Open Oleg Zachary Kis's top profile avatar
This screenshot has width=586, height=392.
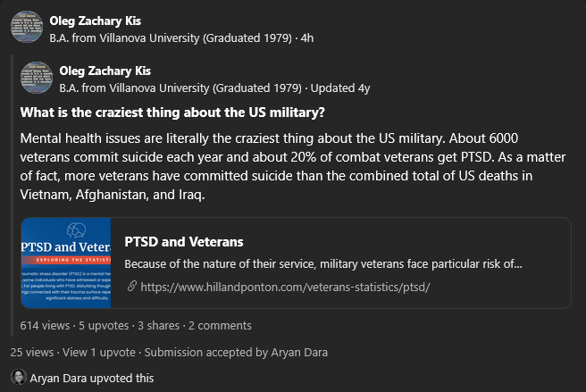pyautogui.click(x=27, y=27)
